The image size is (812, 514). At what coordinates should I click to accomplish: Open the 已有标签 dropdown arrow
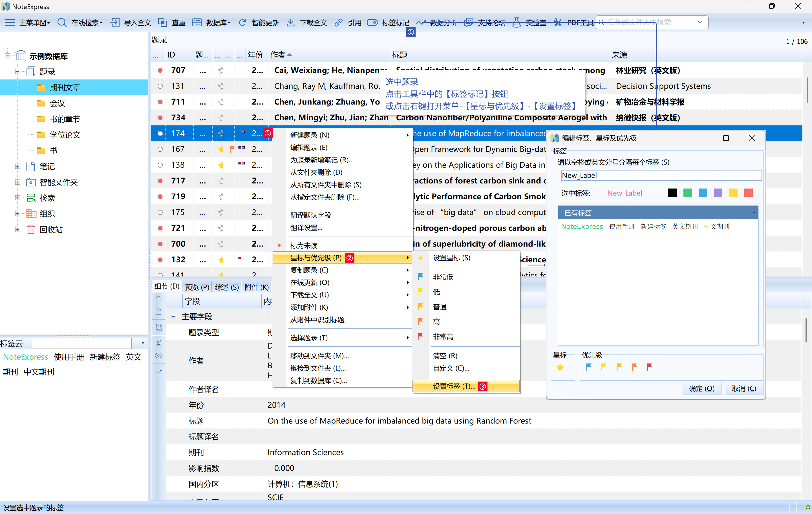pyautogui.click(x=754, y=213)
